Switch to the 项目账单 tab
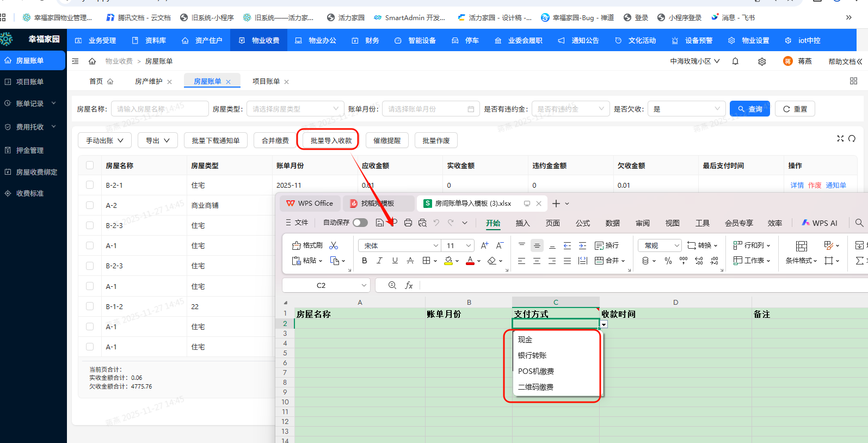The image size is (868, 443). point(266,81)
